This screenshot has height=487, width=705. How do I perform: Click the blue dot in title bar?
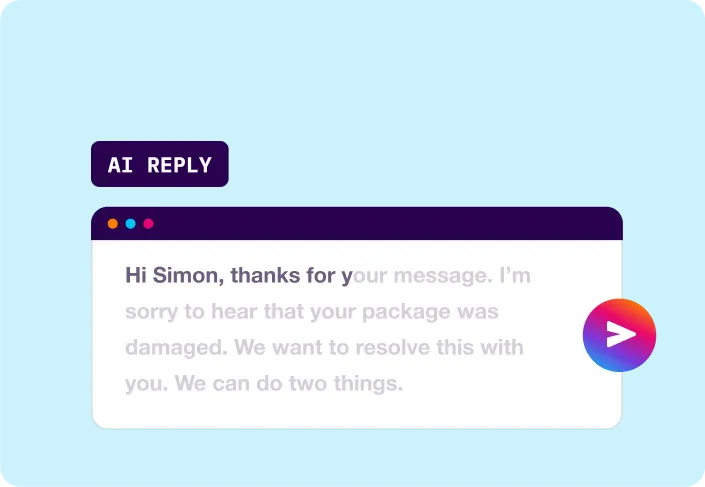tap(130, 224)
